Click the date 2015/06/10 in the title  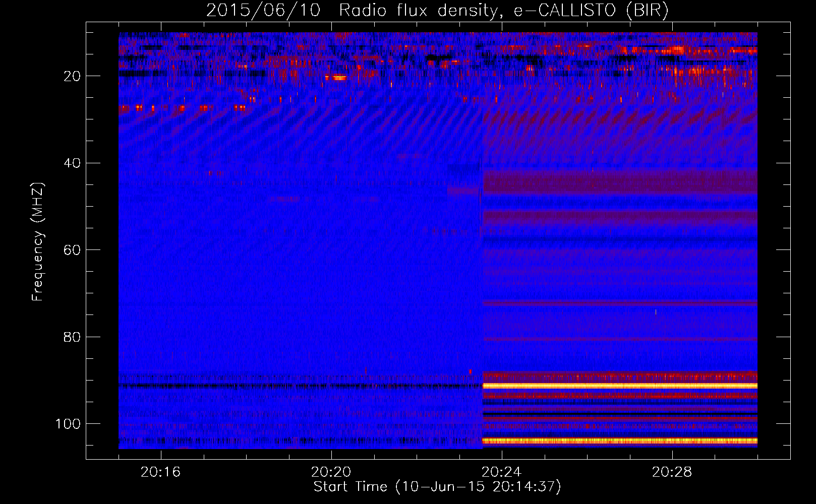tap(263, 11)
